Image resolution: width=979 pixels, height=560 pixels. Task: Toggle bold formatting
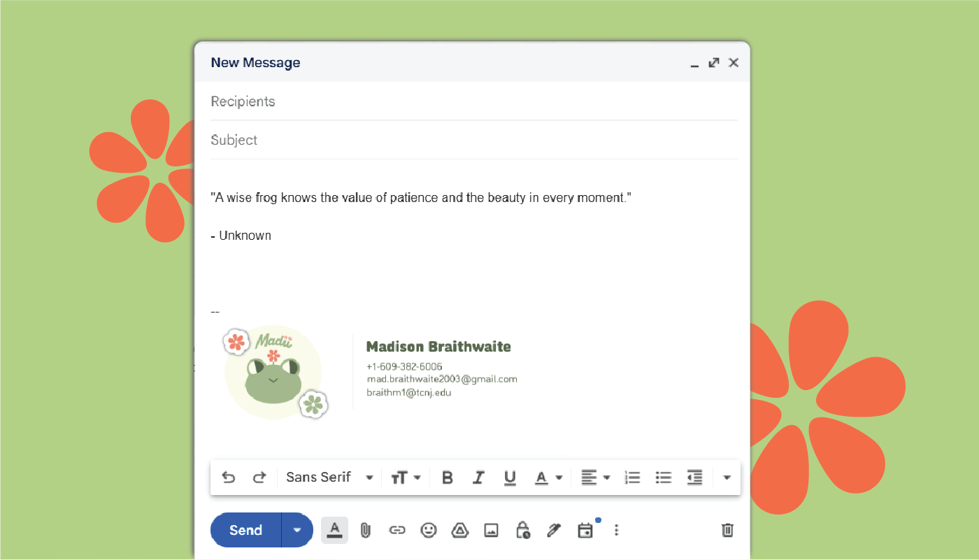pyautogui.click(x=448, y=478)
